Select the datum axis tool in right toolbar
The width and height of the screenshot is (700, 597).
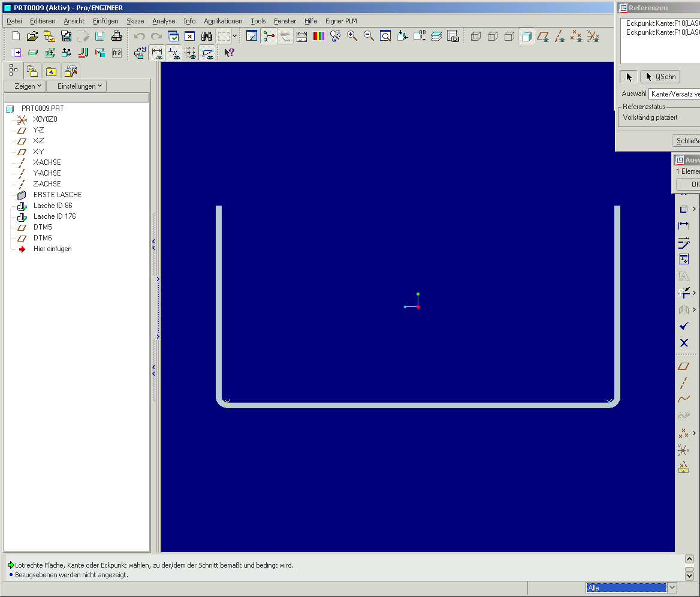pos(684,382)
